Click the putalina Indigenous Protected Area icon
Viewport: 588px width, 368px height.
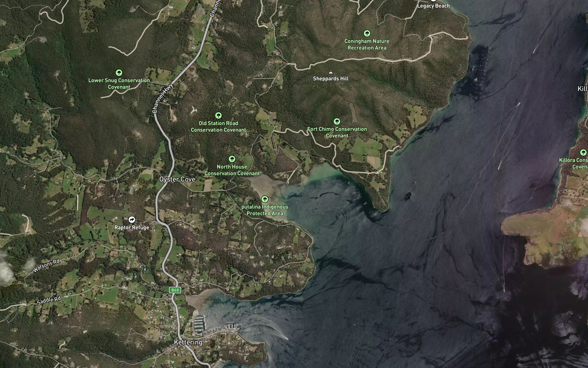point(265,199)
